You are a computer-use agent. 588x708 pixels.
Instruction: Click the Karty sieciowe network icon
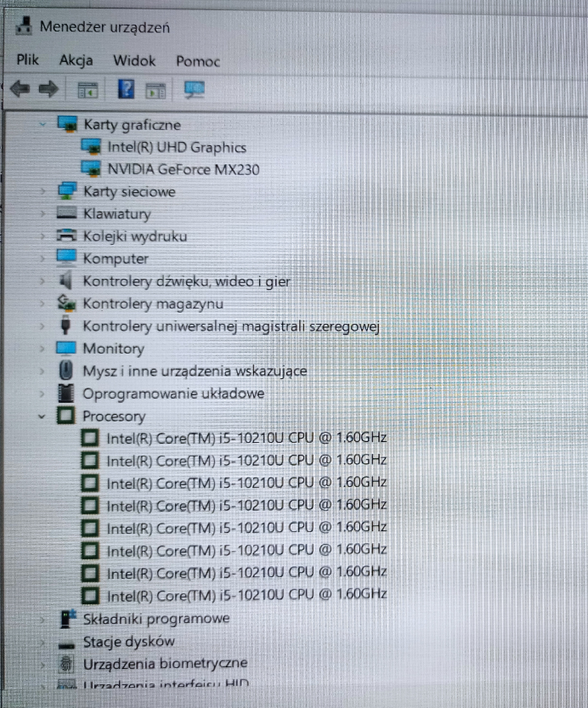coord(67,191)
